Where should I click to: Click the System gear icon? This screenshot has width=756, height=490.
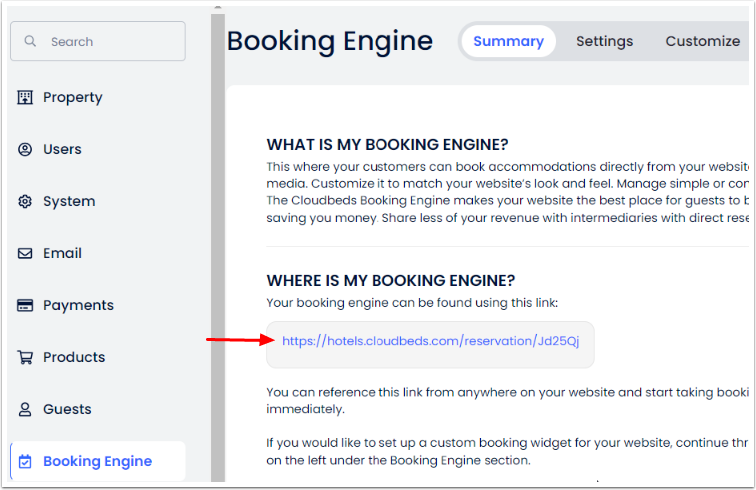coord(26,201)
